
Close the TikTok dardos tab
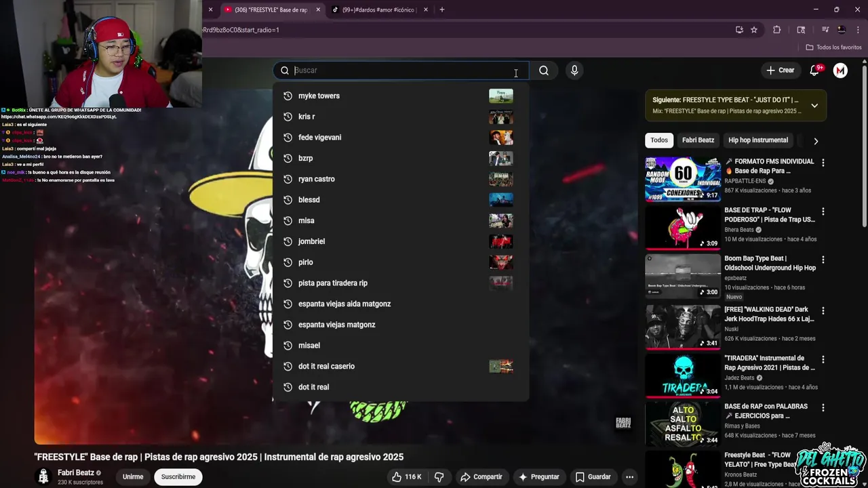(426, 9)
